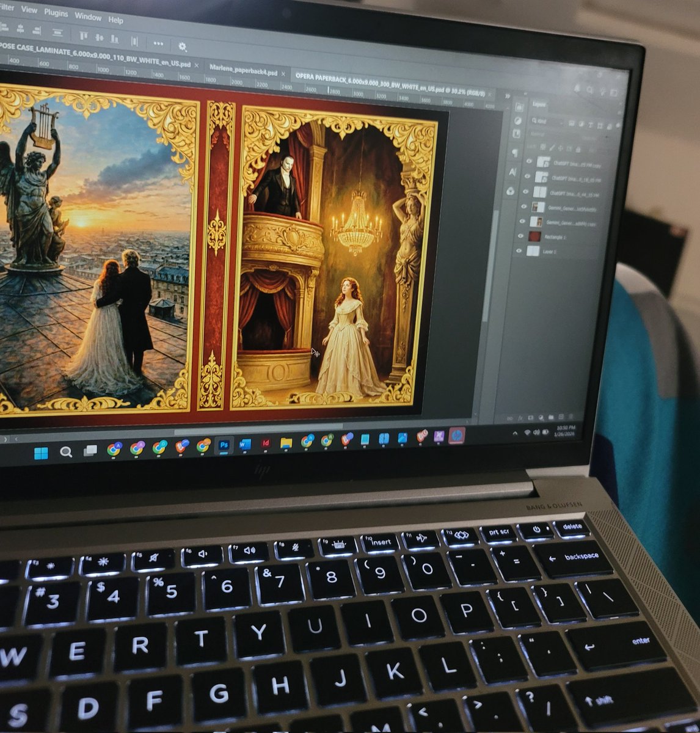Open Word from the taskbar
The width and height of the screenshot is (700, 733).
(246, 443)
